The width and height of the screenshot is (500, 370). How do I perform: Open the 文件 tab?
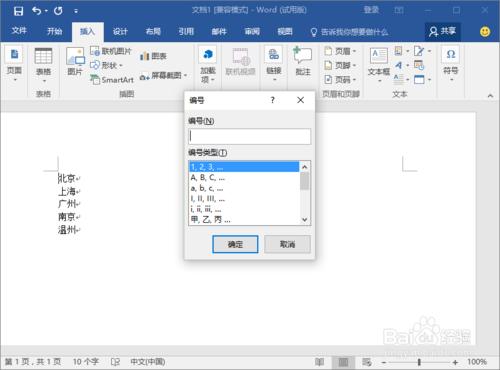click(x=19, y=31)
